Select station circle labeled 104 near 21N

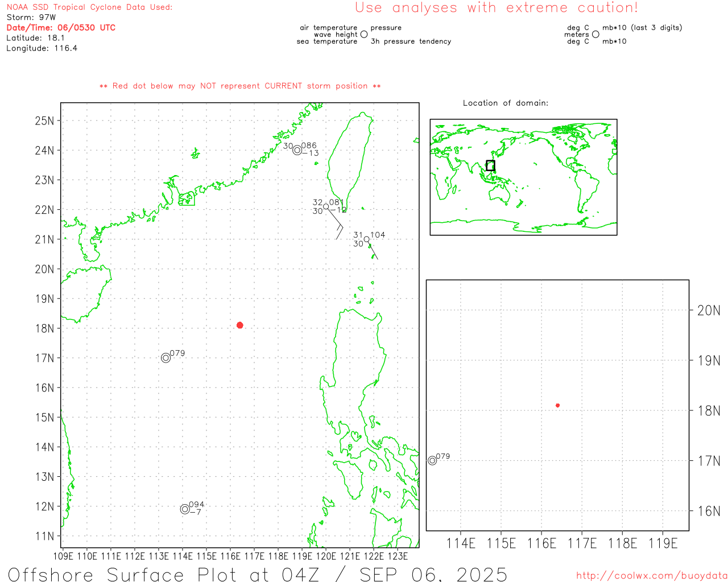366,239
